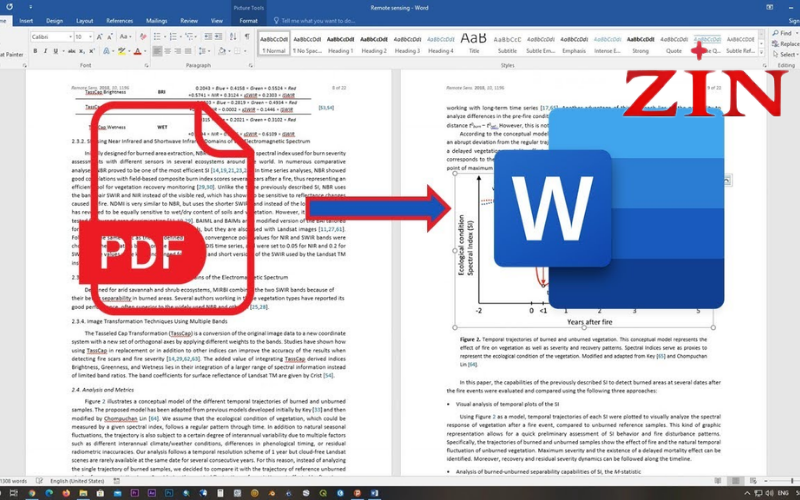Toggle Subscript formatting
This screenshot has height=500, width=800.
coord(83,51)
